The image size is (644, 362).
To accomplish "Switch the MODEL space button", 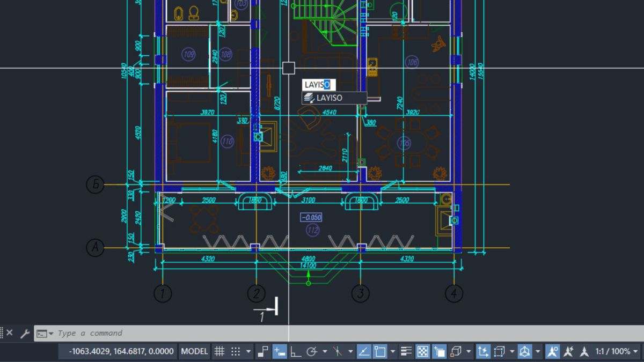I will tap(194, 351).
